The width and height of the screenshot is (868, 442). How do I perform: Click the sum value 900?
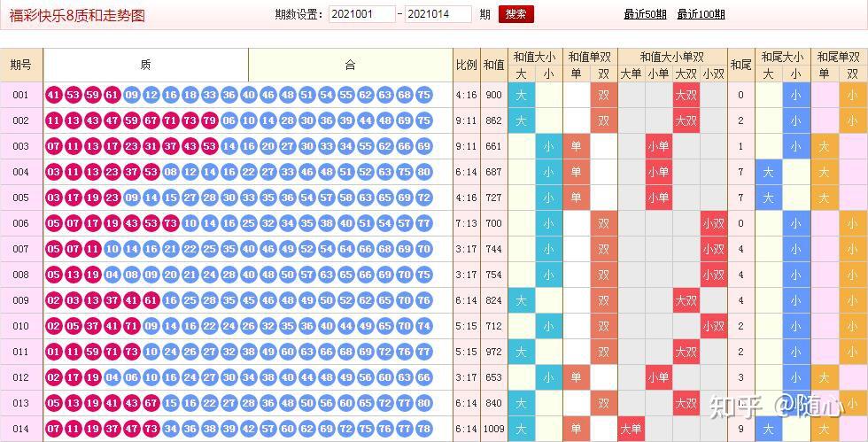(x=494, y=95)
